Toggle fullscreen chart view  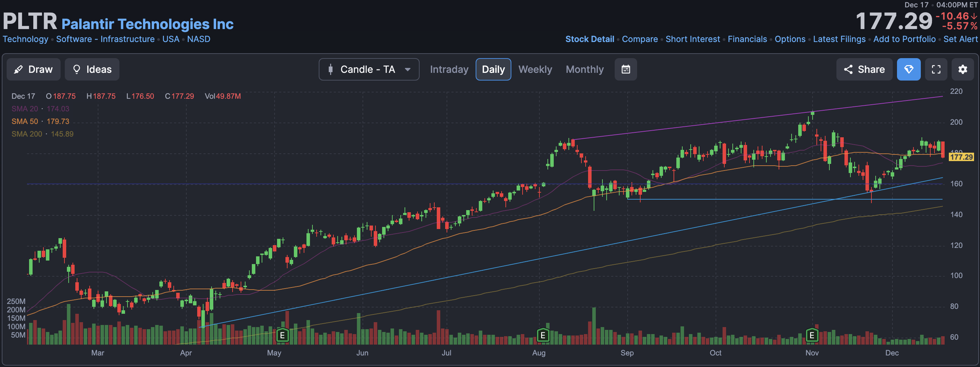pos(936,69)
